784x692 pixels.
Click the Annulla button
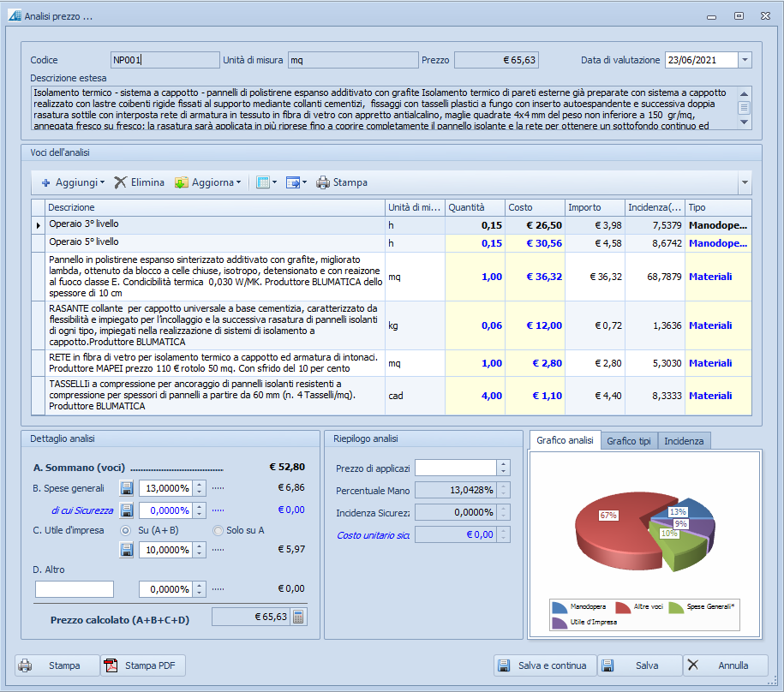coord(725,665)
